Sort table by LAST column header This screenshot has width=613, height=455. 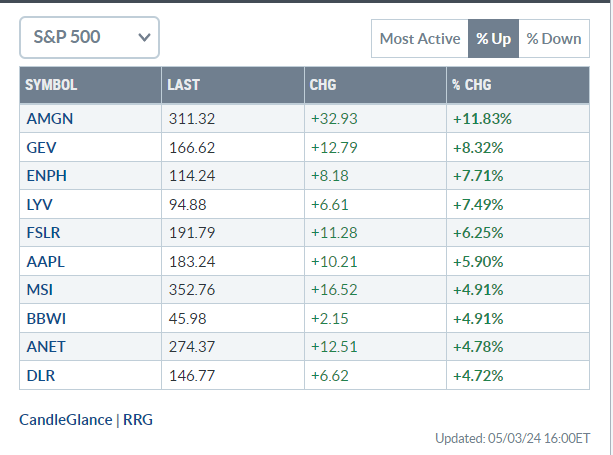point(184,85)
